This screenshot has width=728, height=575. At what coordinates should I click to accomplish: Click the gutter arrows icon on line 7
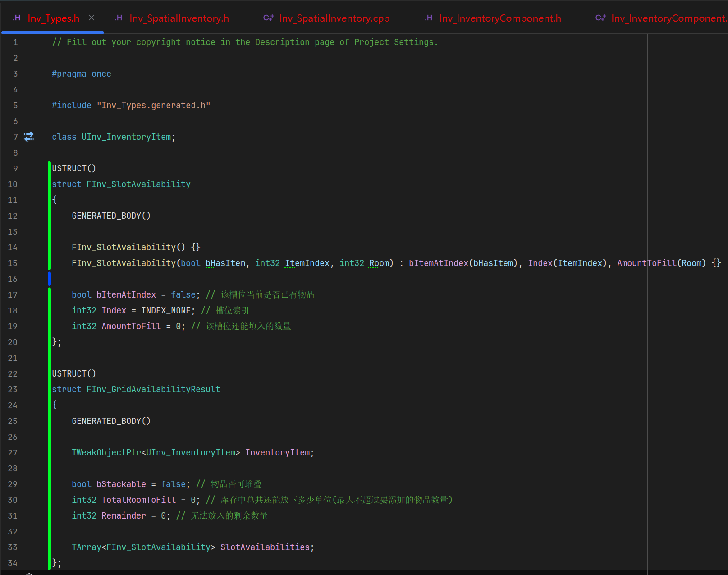coord(29,137)
